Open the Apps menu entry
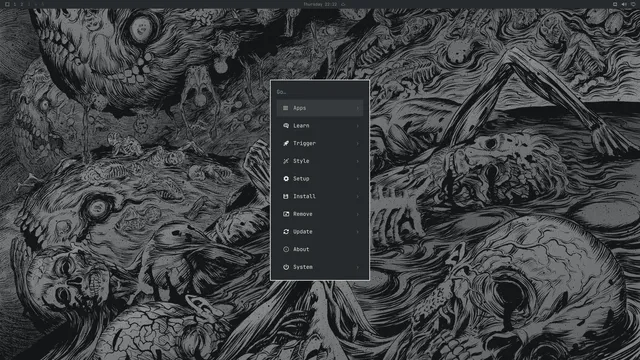 pyautogui.click(x=320, y=108)
